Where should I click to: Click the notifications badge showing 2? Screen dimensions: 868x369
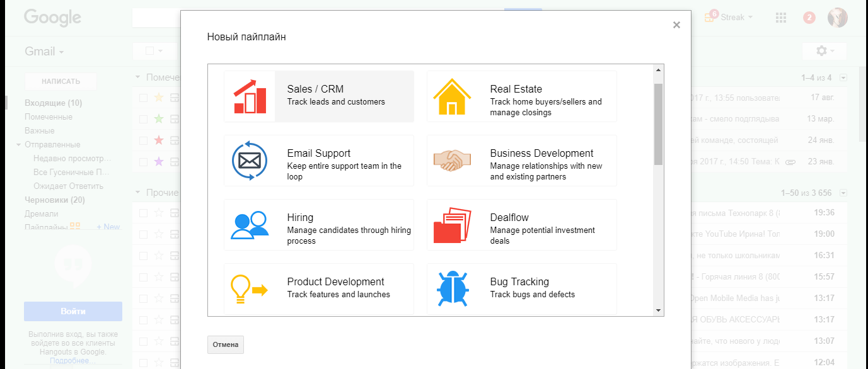tap(809, 18)
